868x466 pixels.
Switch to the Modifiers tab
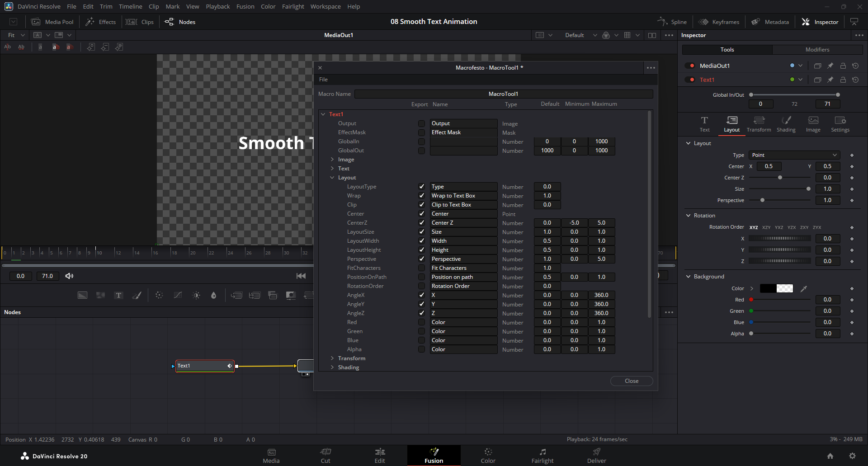pos(817,50)
